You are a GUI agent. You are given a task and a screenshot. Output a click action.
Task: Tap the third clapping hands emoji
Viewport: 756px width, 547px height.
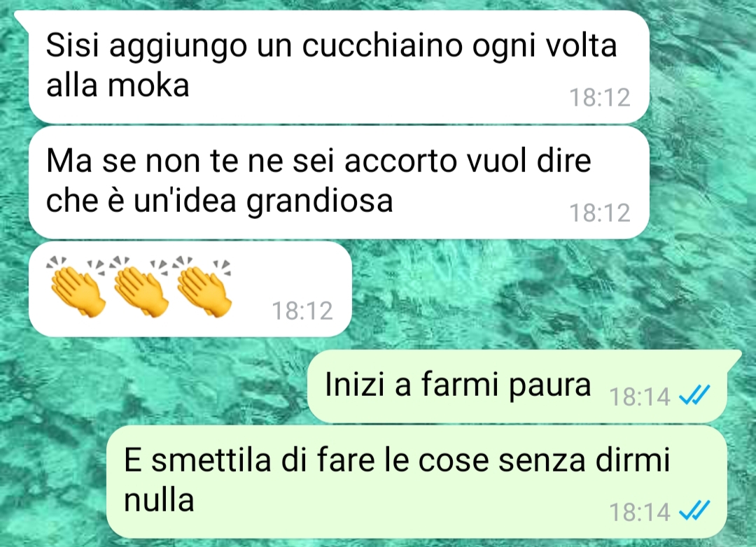tap(203, 286)
